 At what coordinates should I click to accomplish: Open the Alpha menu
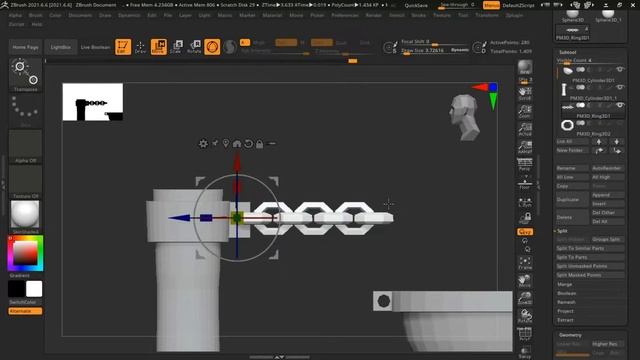pyautogui.click(x=15, y=15)
